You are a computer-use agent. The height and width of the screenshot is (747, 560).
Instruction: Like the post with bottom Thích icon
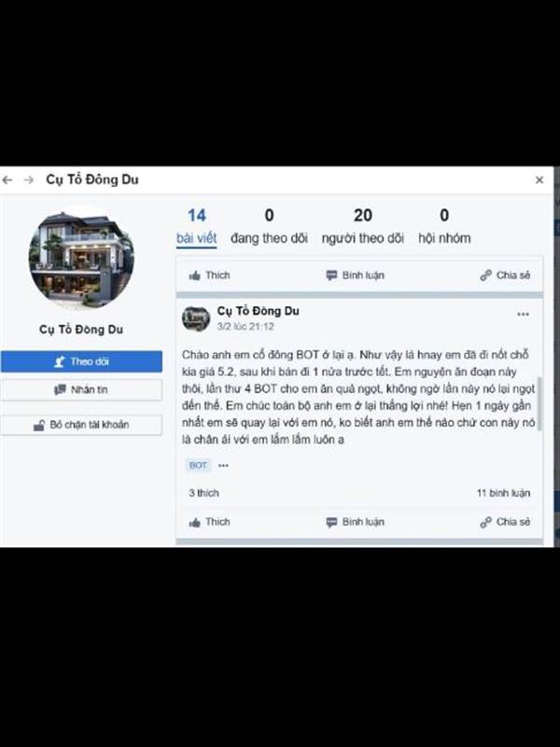pos(209,522)
